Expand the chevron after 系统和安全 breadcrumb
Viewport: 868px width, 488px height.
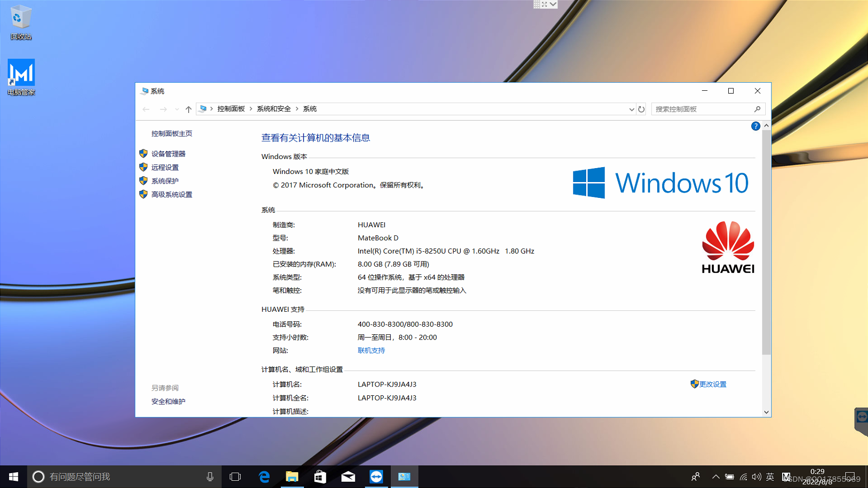point(297,109)
